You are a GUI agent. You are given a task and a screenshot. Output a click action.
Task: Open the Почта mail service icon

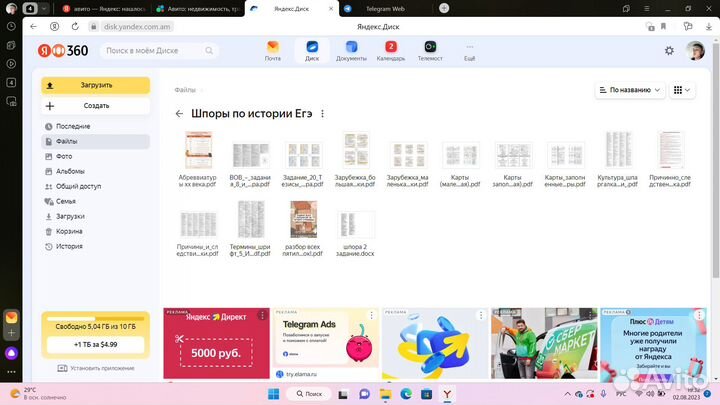pyautogui.click(x=272, y=50)
